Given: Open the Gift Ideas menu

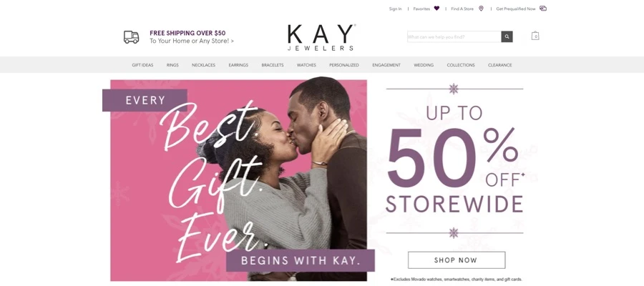Looking at the screenshot, I should (x=142, y=65).
